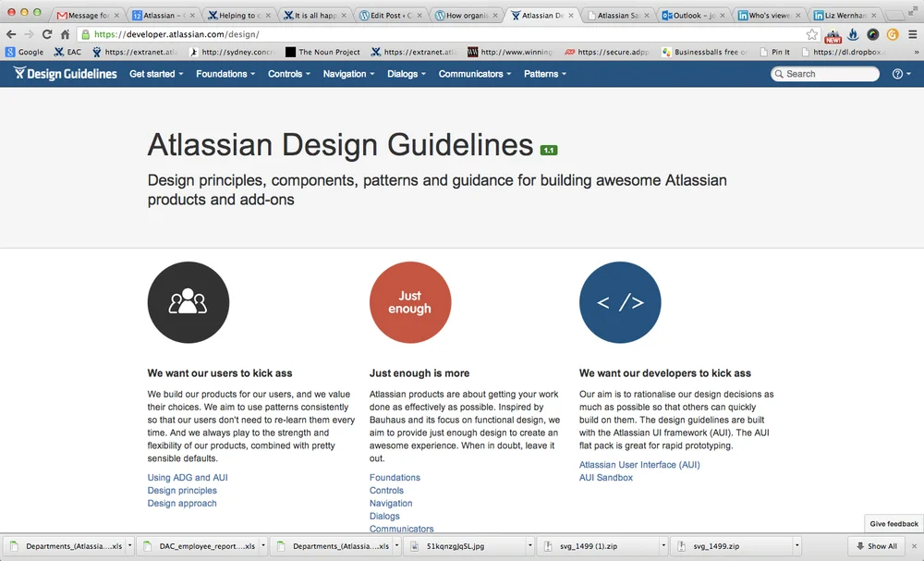
Task: Expand the Controls navigation menu
Action: pos(288,74)
